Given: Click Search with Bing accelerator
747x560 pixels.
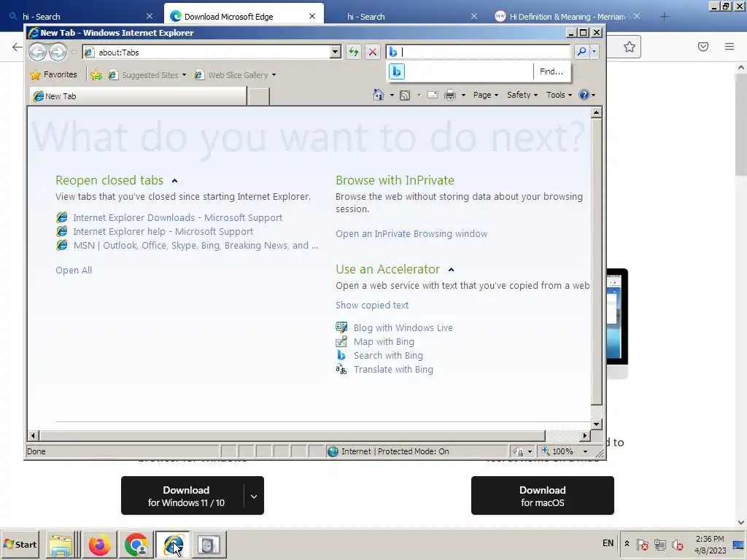Looking at the screenshot, I should [x=388, y=355].
